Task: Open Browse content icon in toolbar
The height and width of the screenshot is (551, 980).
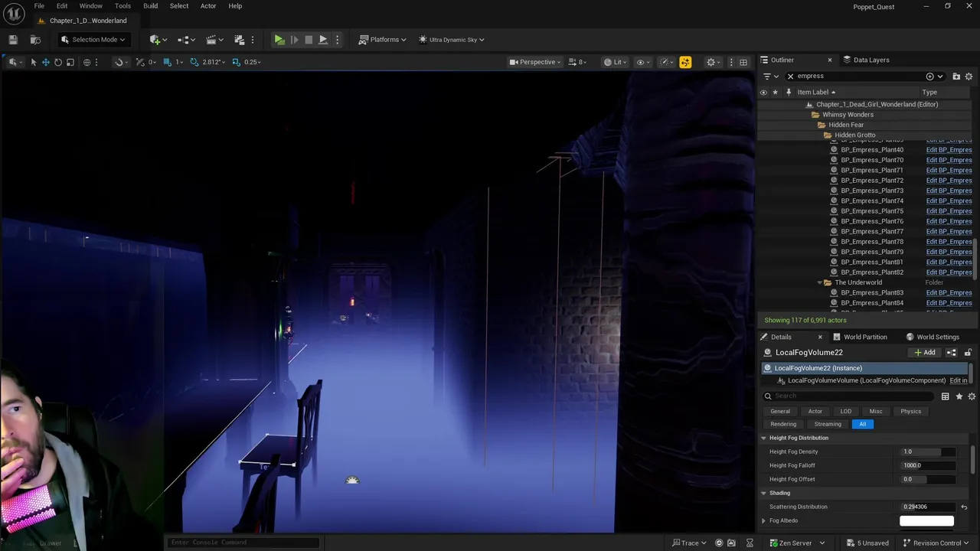Action: tap(35, 40)
